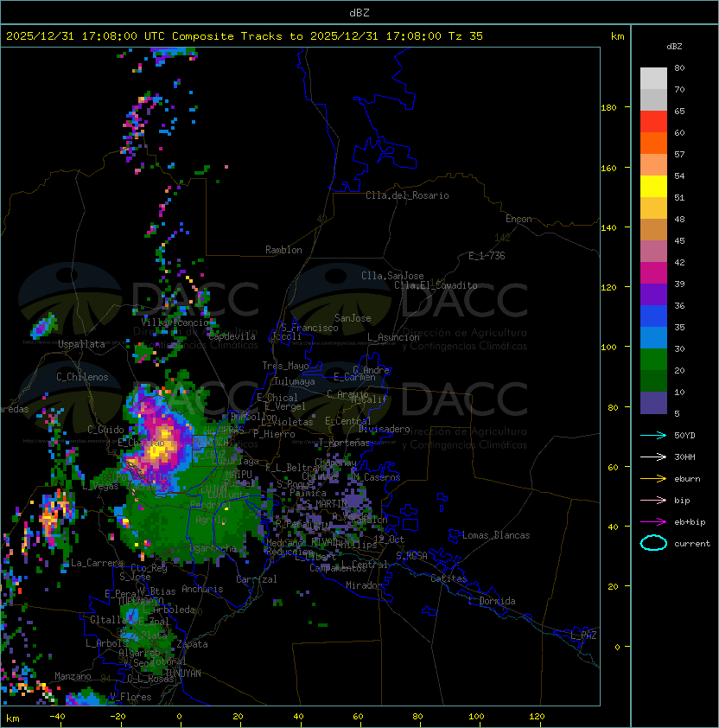
Task: Click the Villavicencio map label
Action: 175,322
